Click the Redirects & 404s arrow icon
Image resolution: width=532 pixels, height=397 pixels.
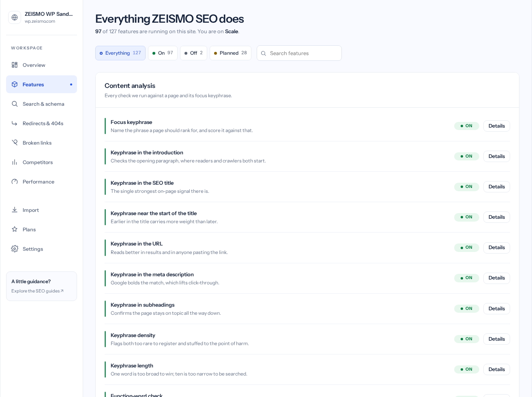[x=15, y=123]
